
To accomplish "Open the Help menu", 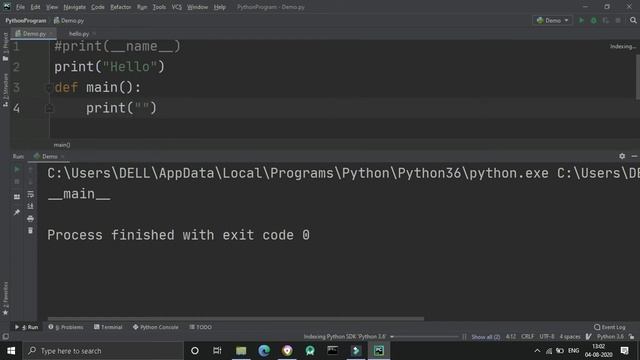I will 220,7.
